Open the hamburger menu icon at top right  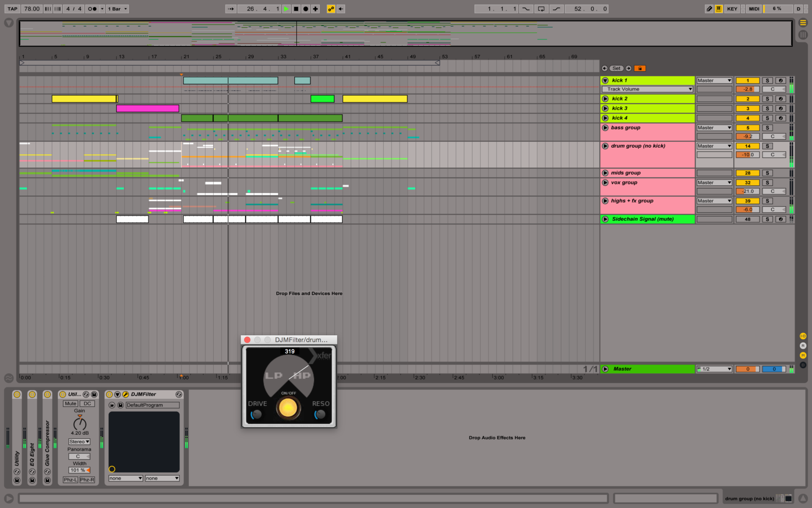[x=803, y=23]
